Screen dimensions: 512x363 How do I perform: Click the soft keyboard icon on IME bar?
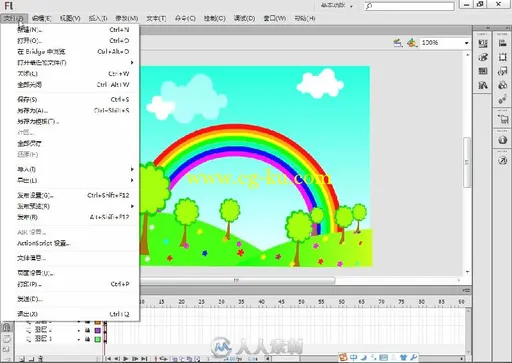pyautogui.click(x=384, y=357)
